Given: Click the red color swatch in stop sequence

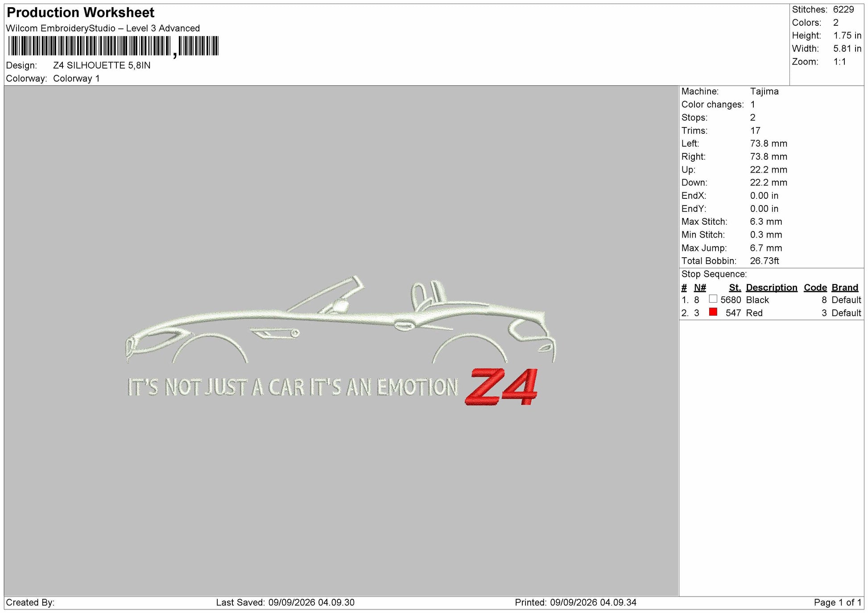Looking at the screenshot, I should coord(713,312).
